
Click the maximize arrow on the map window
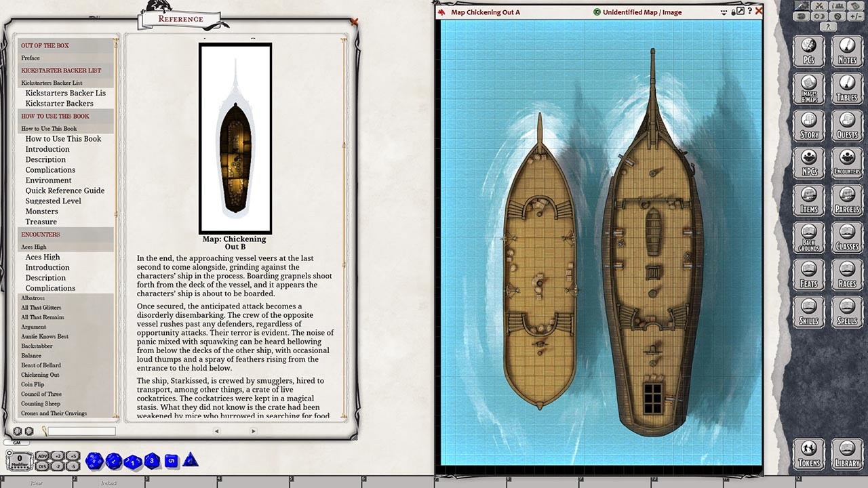(x=741, y=12)
